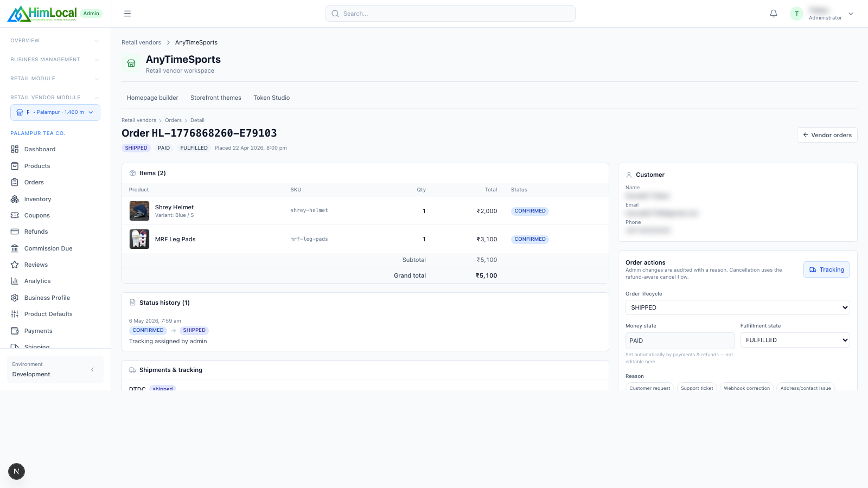
Task: Click Orders in the detail breadcrumb
Action: click(x=173, y=120)
